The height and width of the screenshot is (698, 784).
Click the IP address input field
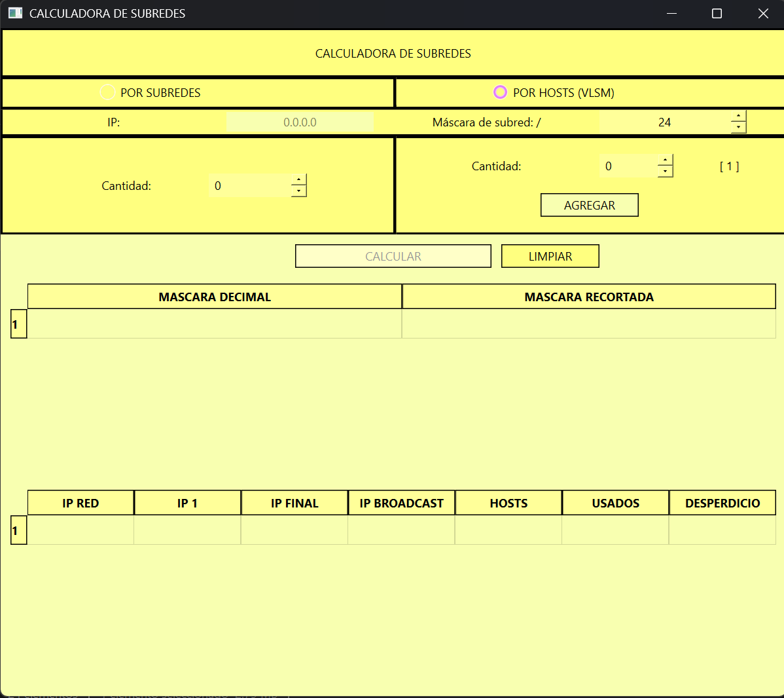click(300, 122)
